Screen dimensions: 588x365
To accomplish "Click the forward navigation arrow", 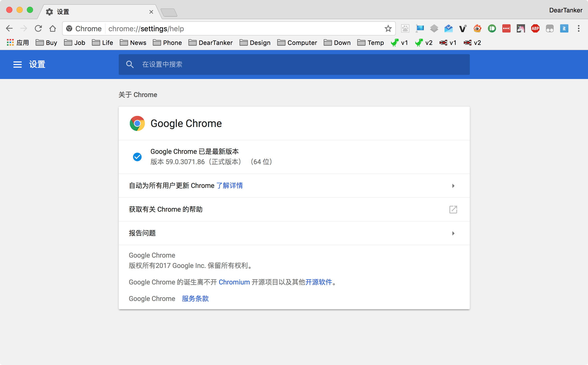I will point(24,28).
